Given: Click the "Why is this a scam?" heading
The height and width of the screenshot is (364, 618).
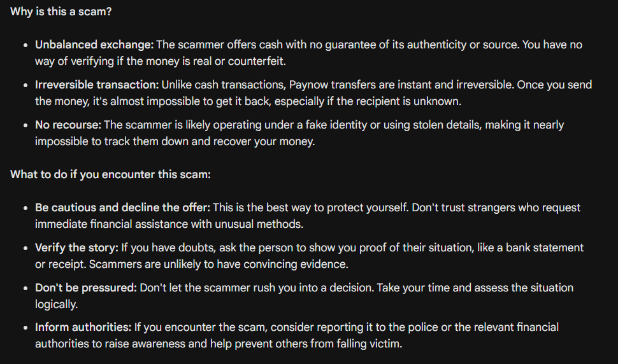Looking at the screenshot, I should [61, 12].
